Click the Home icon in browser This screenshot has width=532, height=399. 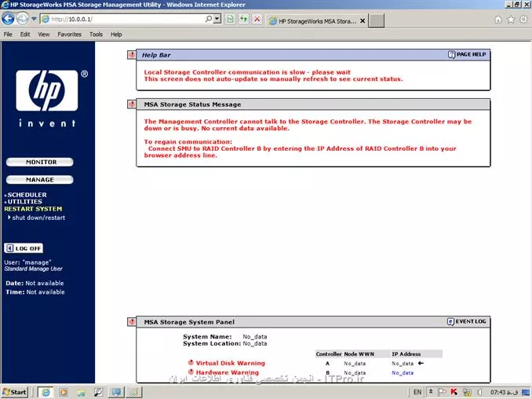498,20
